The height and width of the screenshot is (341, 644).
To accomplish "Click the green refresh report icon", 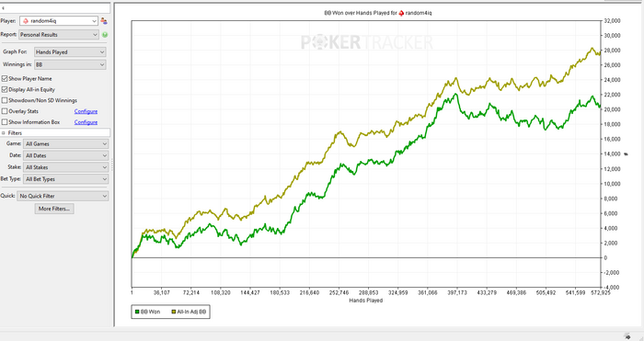I will point(105,35).
